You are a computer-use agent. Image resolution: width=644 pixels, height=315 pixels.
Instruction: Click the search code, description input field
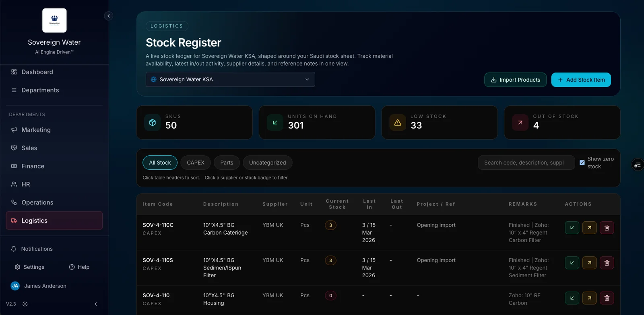tap(526, 163)
